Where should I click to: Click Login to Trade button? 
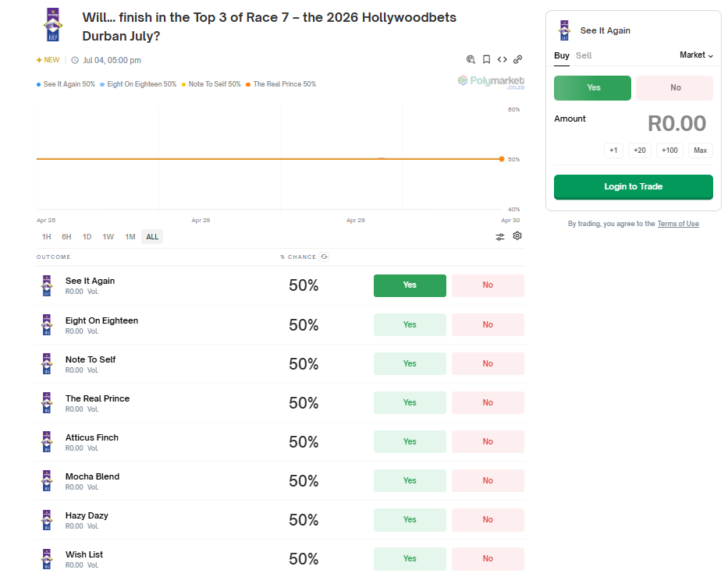(634, 186)
